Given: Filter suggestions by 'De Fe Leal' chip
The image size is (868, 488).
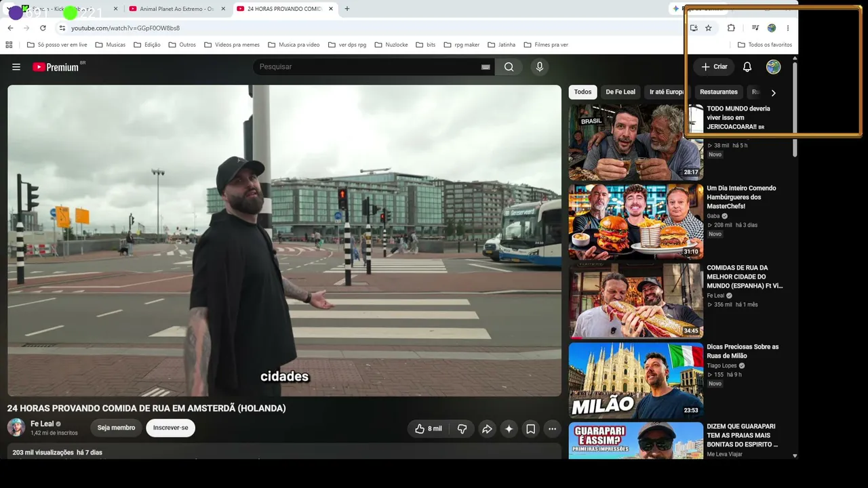Looking at the screenshot, I should pyautogui.click(x=620, y=92).
